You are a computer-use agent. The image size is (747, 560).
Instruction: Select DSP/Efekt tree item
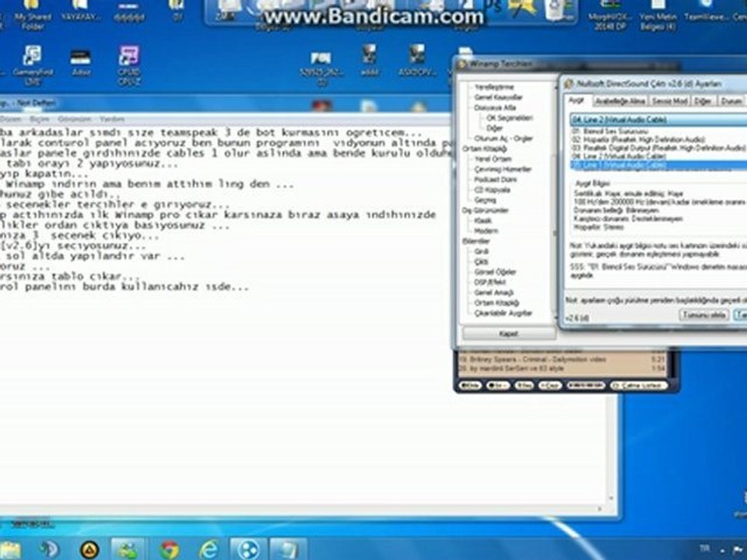tap(489, 282)
